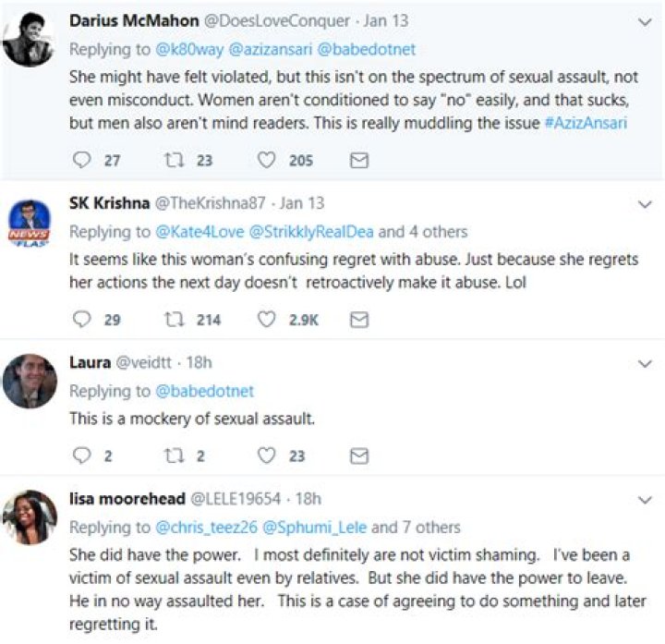Image resolution: width=665 pixels, height=644 pixels.
Task: Retweet SK Krishna's tweet
Action: 173,319
